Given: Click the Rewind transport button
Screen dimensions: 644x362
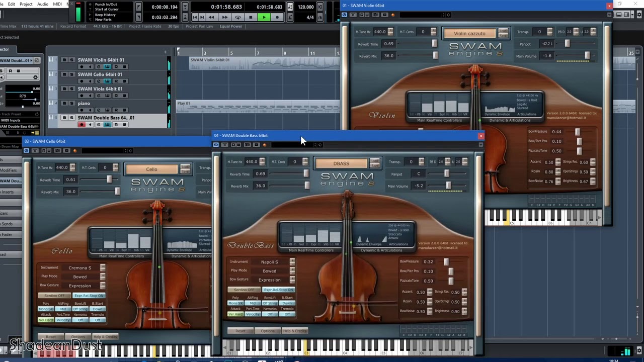Looking at the screenshot, I should [211, 17].
